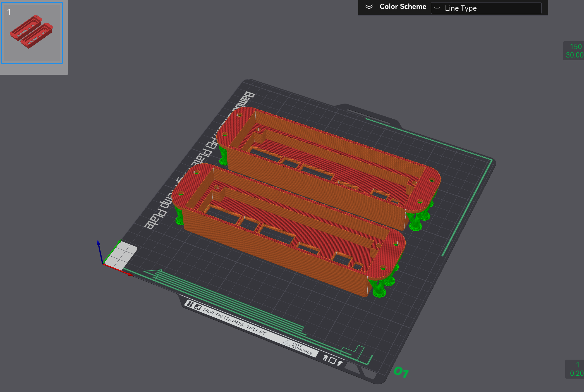Click the Color Scheme title label
Screen dimensions: 584x392
[x=403, y=6]
